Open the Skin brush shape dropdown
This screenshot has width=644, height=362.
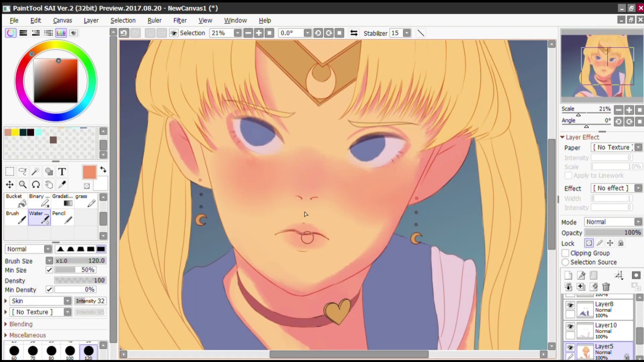(x=67, y=301)
